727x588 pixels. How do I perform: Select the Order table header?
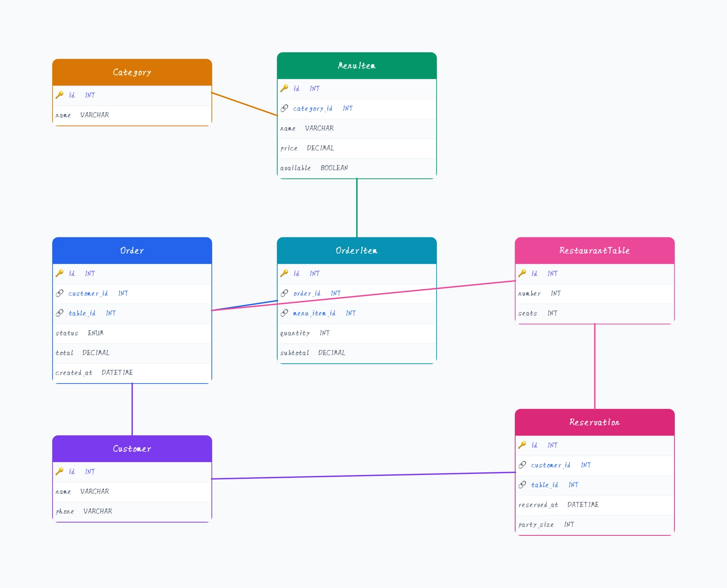click(132, 251)
